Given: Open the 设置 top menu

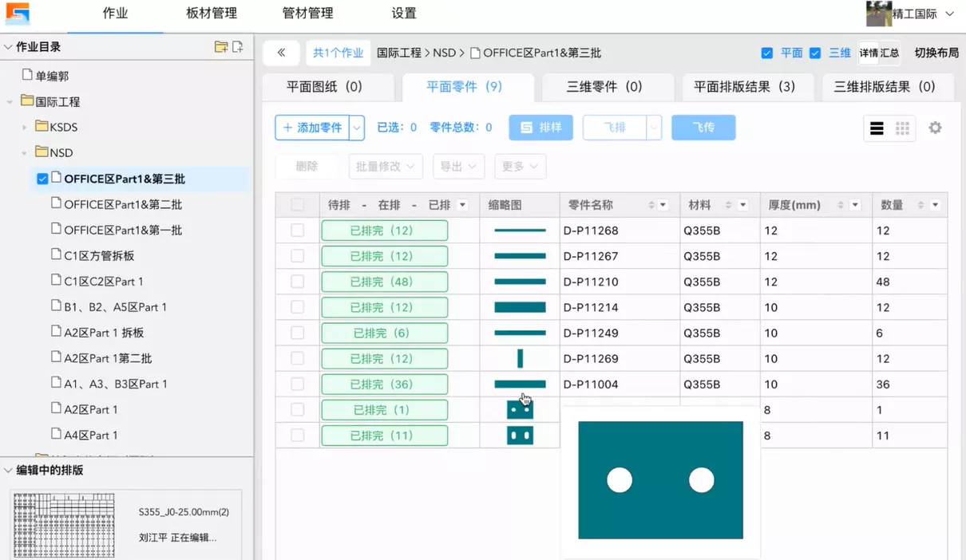Looking at the screenshot, I should click(404, 14).
